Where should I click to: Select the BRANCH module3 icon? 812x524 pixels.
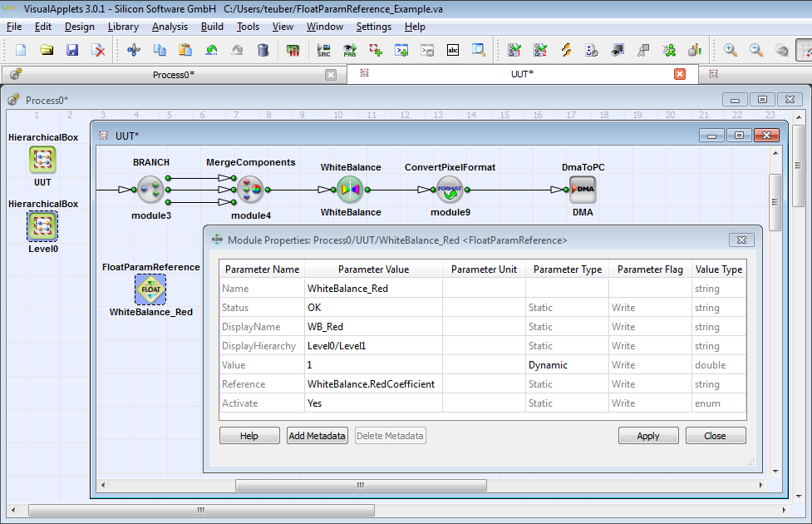click(150, 190)
